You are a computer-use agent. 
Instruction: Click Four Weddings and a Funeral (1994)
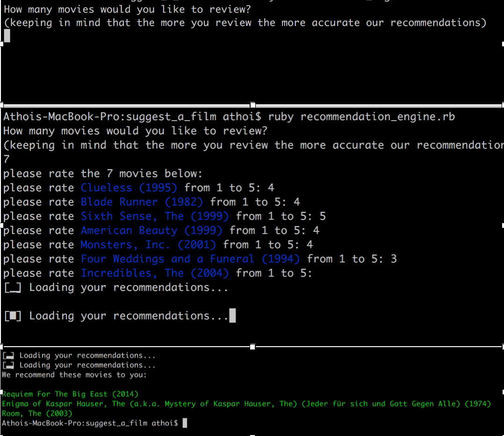tap(190, 259)
